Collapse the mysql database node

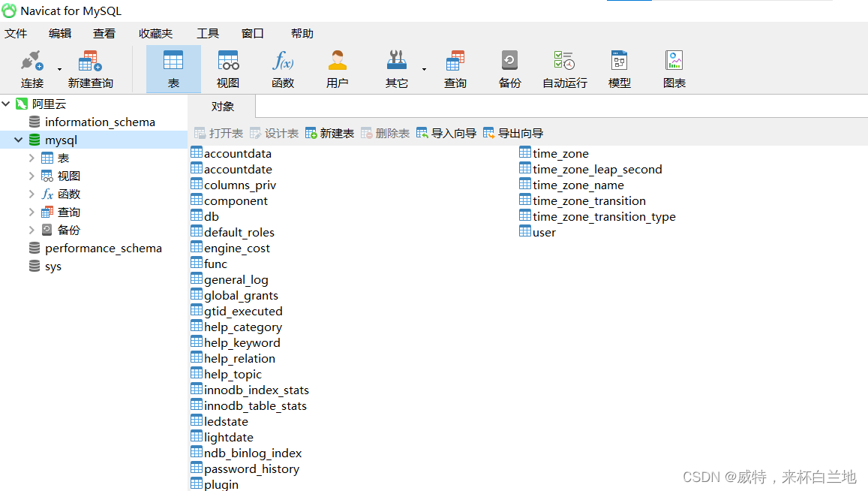coord(18,140)
